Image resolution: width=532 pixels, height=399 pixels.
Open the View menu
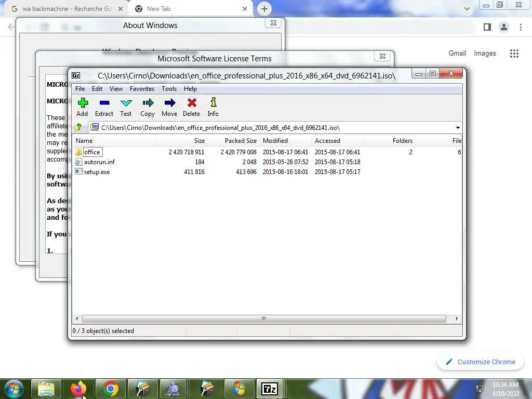coord(116,88)
